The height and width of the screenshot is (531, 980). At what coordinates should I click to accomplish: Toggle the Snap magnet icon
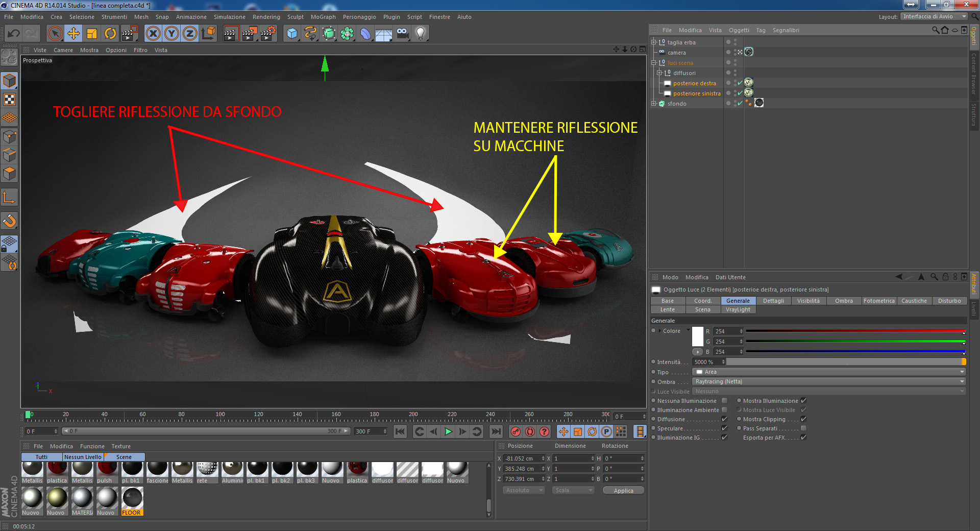(10, 221)
